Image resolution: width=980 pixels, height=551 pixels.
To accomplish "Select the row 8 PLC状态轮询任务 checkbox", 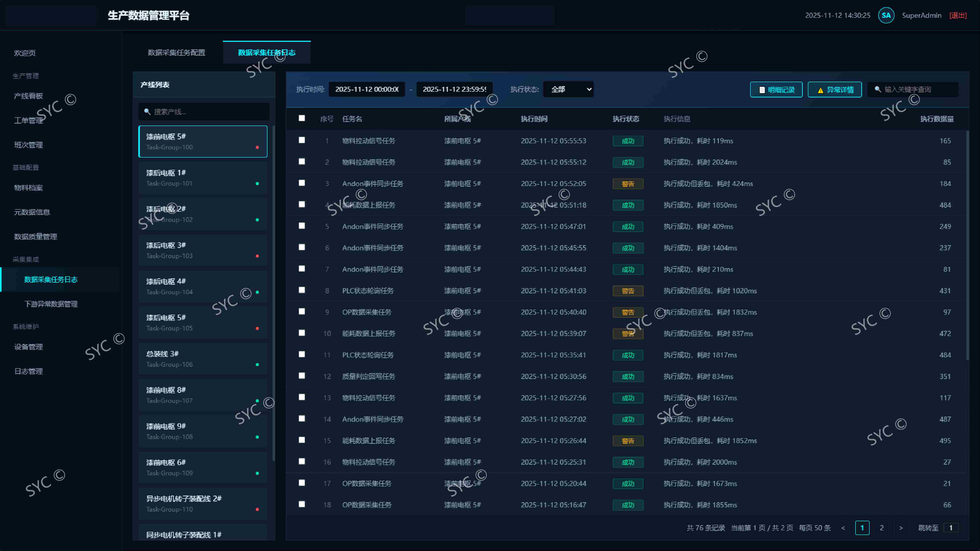I will point(302,290).
